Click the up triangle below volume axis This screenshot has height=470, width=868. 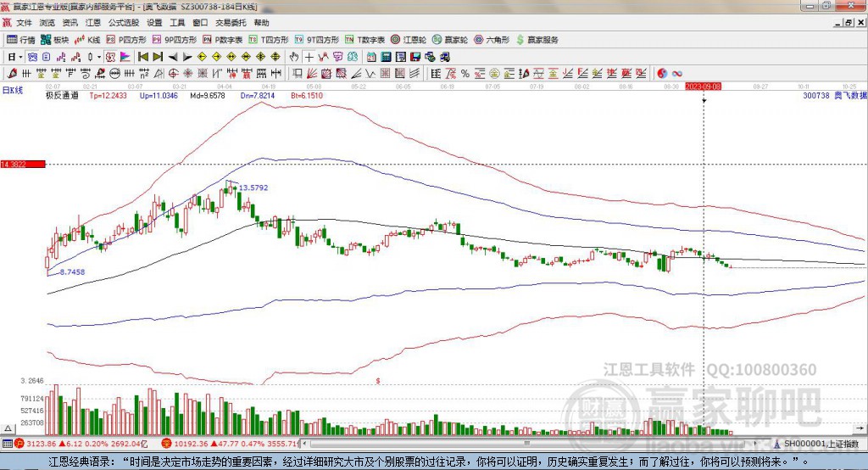pos(8,428)
